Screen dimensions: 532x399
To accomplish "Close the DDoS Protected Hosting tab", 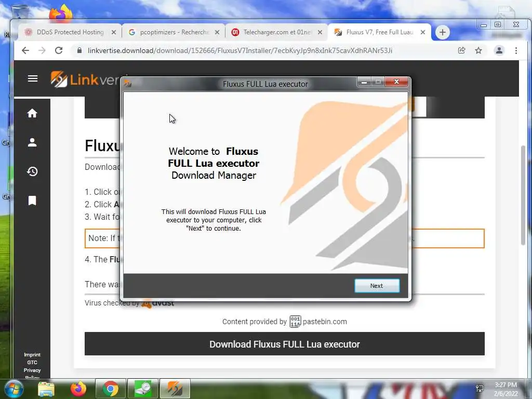I will (114, 32).
